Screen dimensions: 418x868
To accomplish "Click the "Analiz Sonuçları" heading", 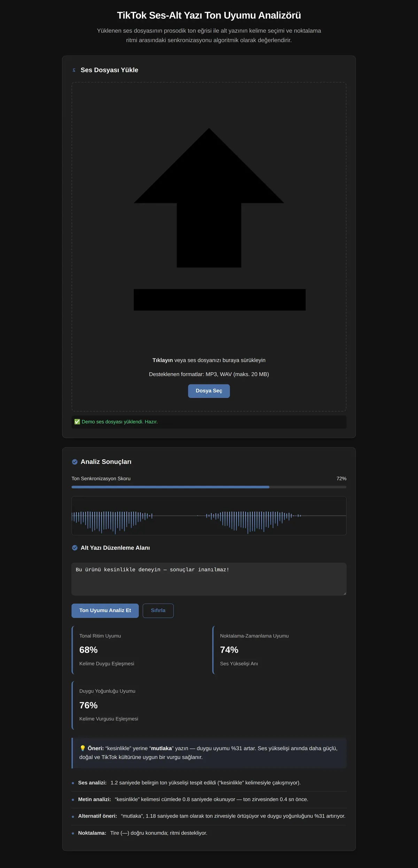I will 106,462.
